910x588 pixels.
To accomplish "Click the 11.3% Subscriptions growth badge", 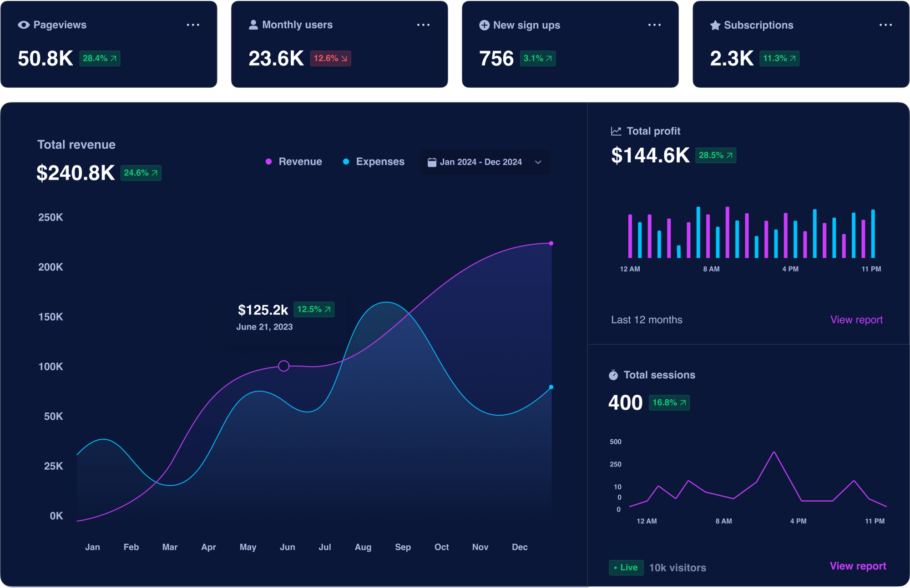I will [x=779, y=59].
